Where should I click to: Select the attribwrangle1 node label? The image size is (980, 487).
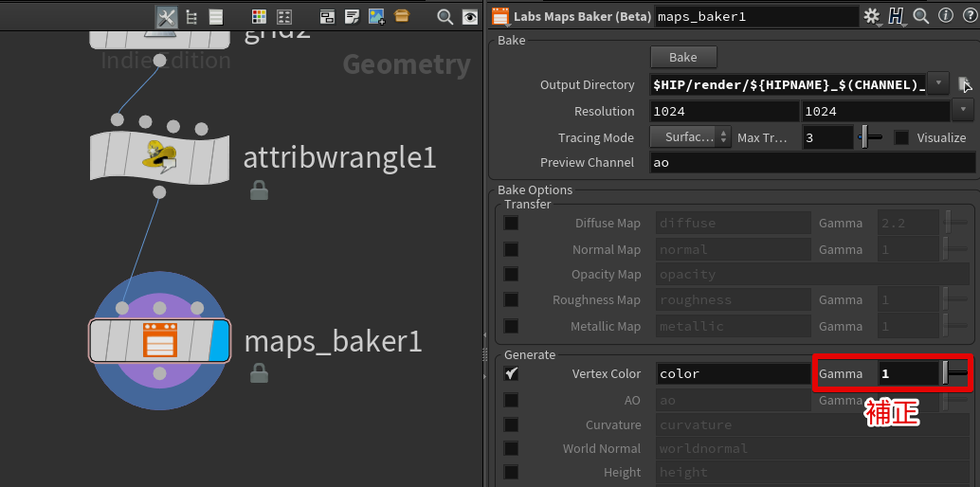[339, 158]
